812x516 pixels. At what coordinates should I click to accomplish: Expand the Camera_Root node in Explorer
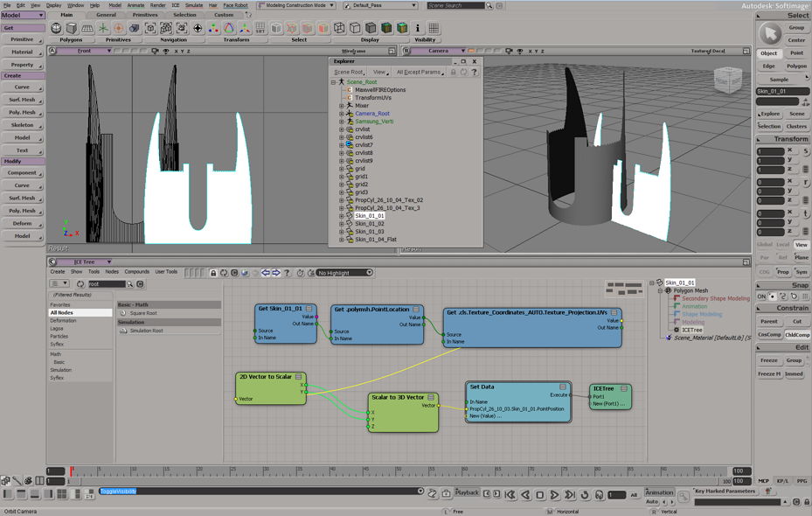click(x=341, y=114)
